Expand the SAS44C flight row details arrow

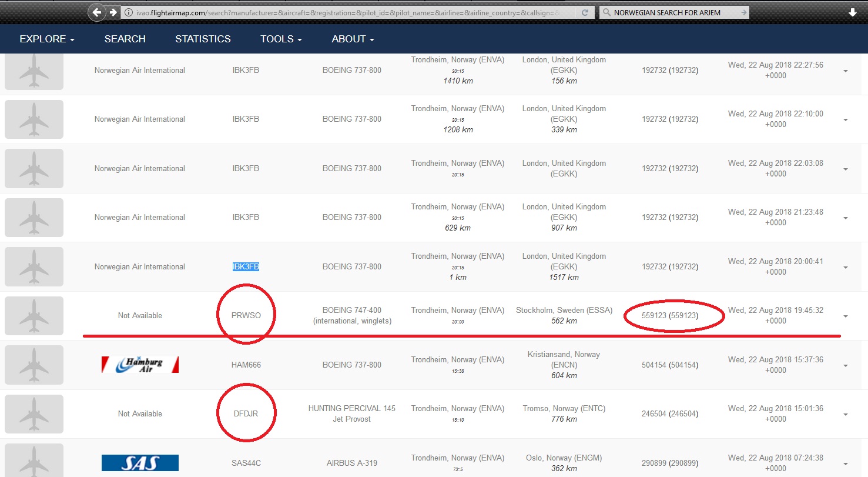point(846,464)
